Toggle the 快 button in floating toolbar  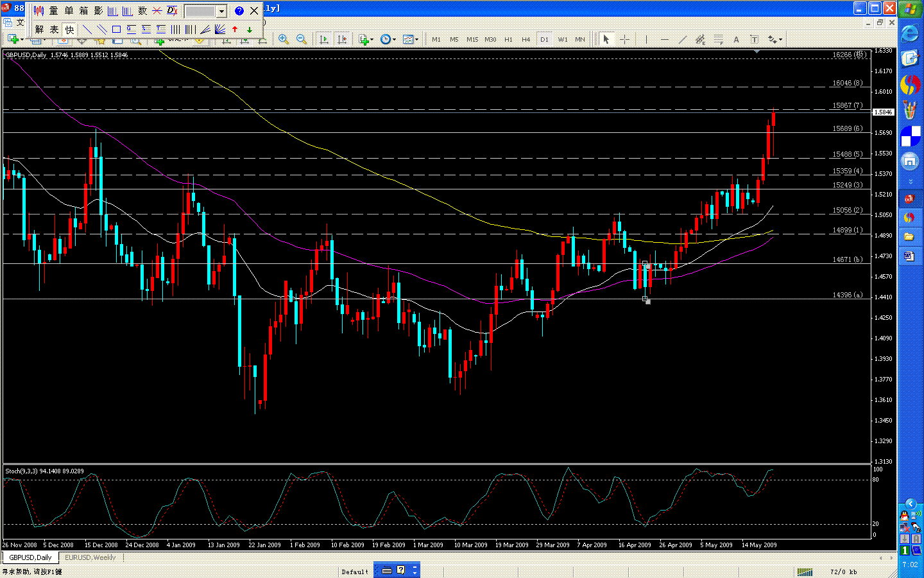(x=69, y=30)
